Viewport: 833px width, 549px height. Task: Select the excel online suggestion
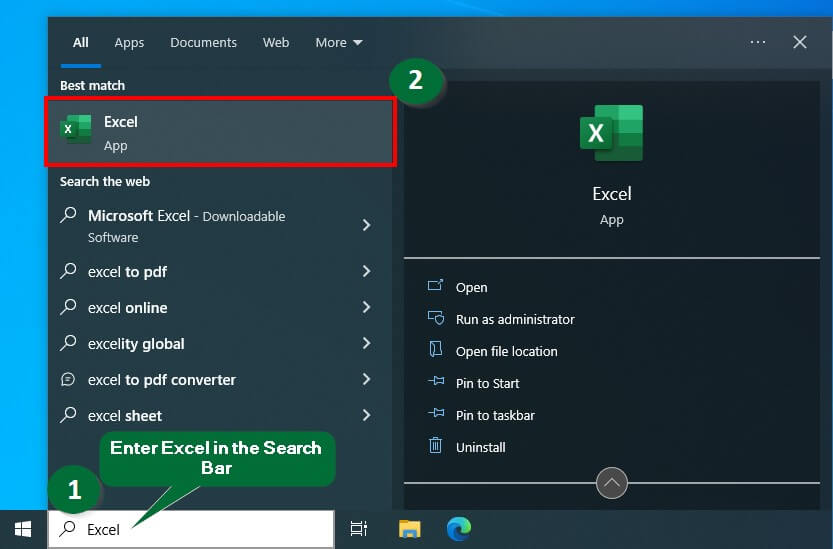(220, 307)
